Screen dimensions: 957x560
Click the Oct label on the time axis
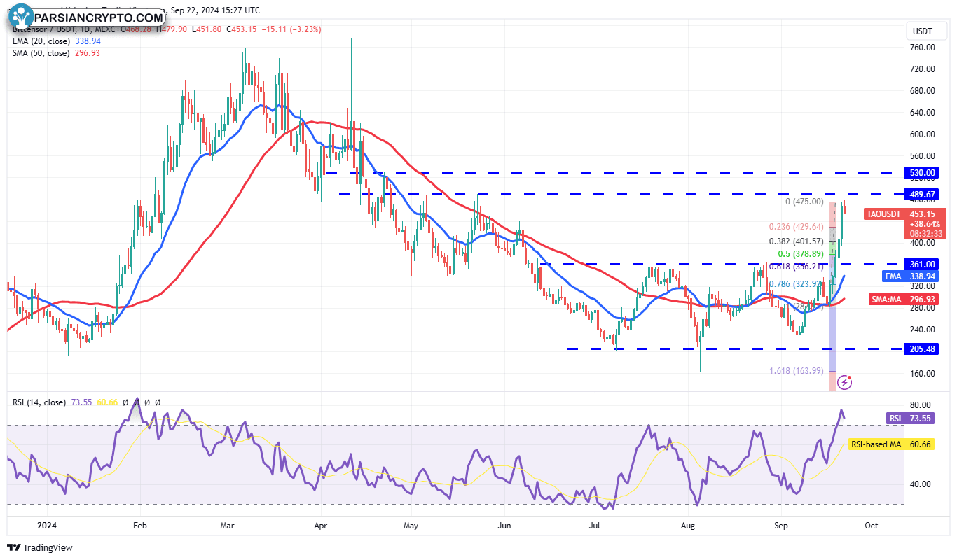(872, 524)
